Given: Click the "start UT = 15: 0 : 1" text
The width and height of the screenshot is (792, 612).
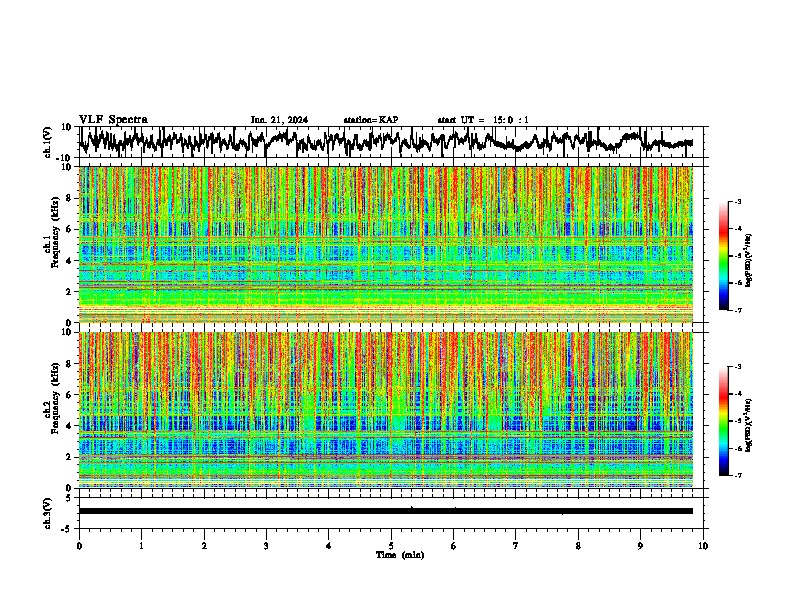Looking at the screenshot, I should [x=483, y=120].
